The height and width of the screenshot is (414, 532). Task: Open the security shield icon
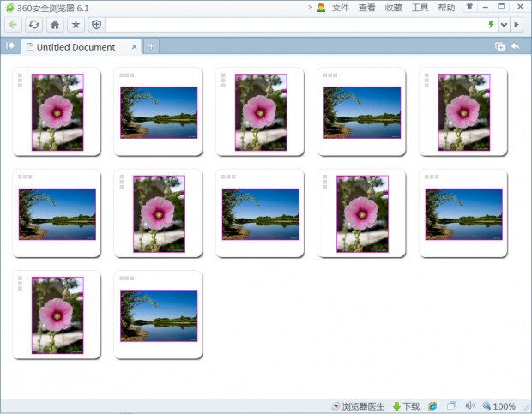point(97,25)
